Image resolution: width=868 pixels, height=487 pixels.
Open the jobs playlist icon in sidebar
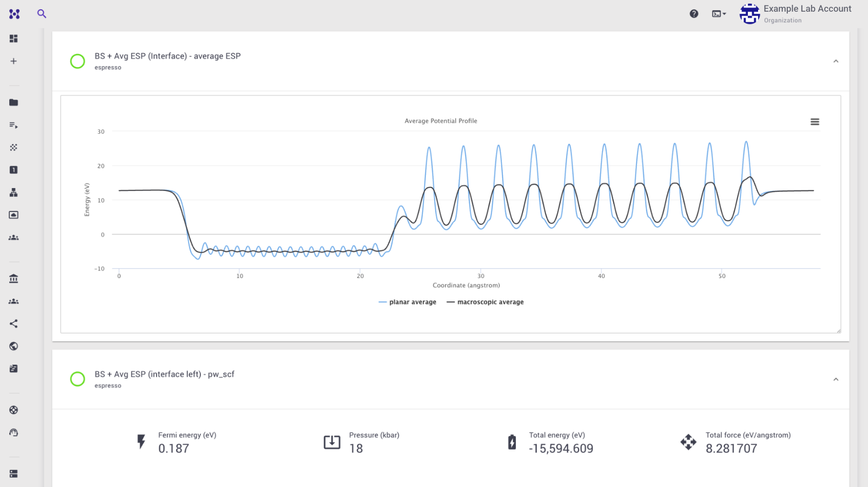[14, 125]
